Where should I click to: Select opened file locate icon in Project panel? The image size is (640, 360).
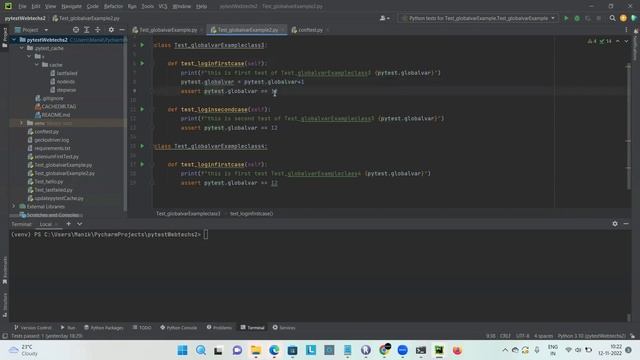point(76,30)
